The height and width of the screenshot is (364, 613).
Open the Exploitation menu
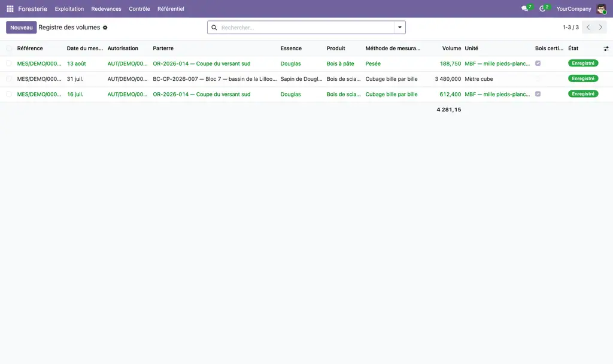69,8
